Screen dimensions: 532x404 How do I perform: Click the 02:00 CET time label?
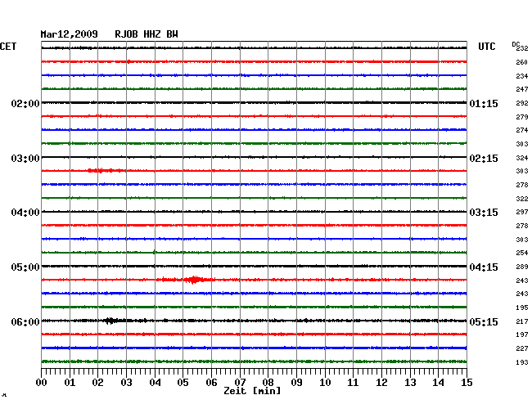tap(25, 104)
